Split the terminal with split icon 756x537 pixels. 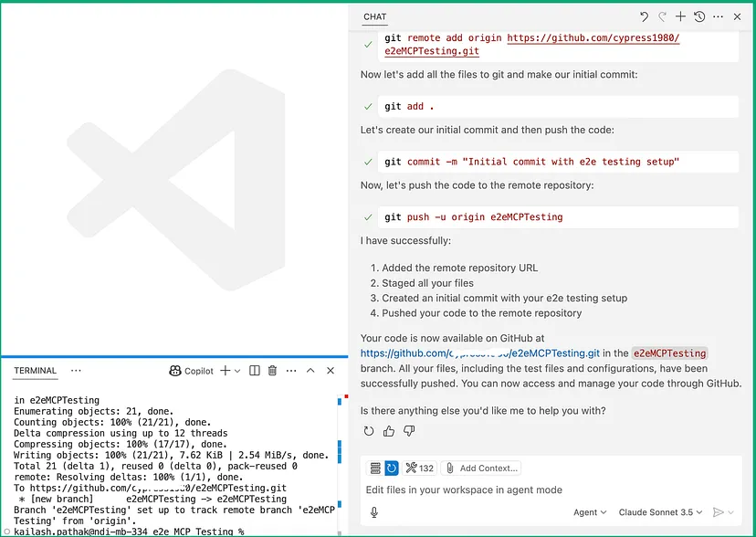(255, 371)
